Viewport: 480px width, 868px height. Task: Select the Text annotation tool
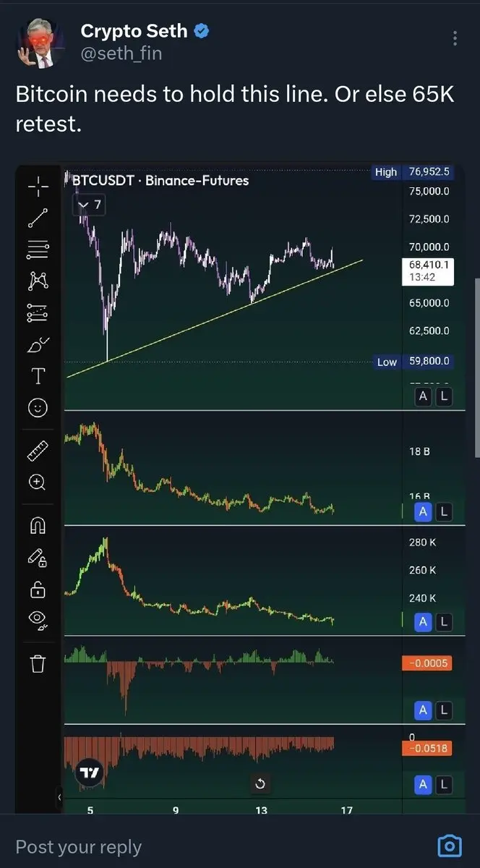38,376
